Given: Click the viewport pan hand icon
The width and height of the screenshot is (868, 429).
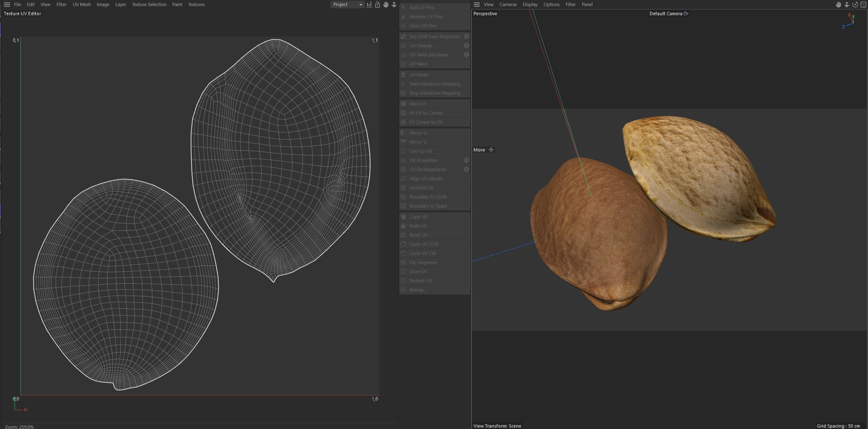Looking at the screenshot, I should coord(838,4).
